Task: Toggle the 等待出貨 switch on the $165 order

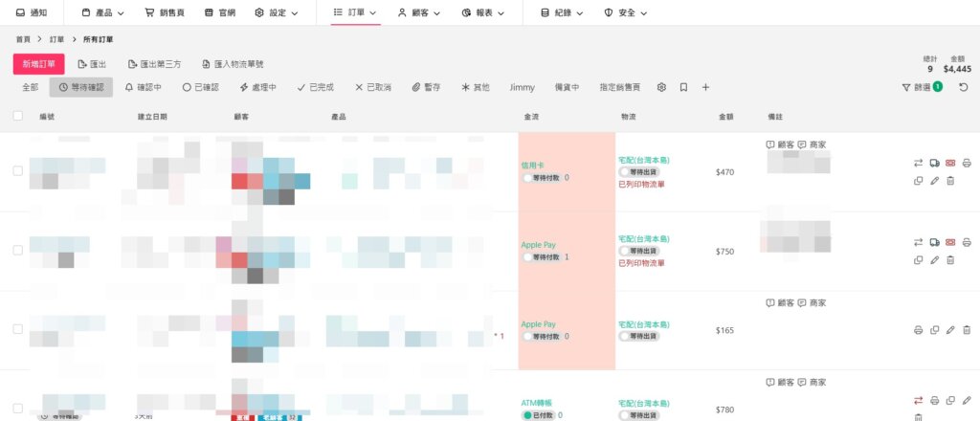Action: click(x=626, y=337)
